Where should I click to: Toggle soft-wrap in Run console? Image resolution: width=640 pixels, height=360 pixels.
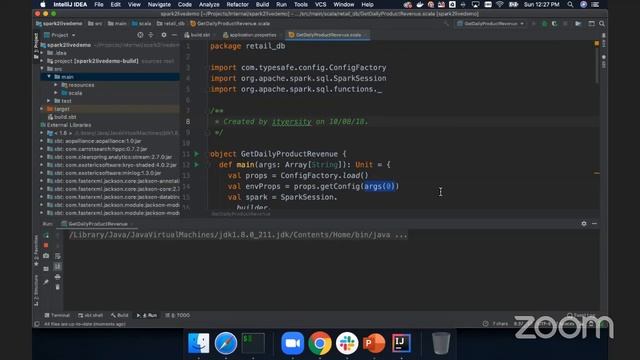pyautogui.click(x=58, y=256)
